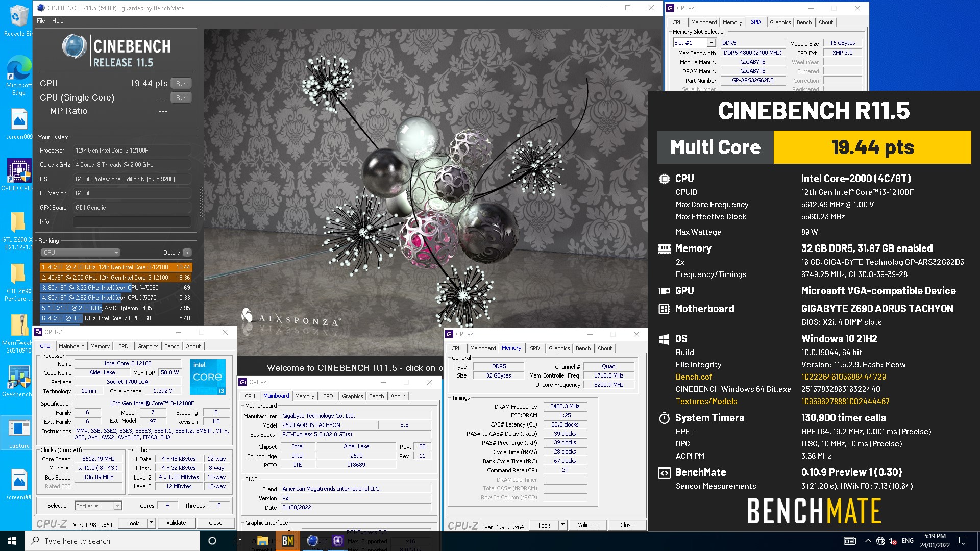Open Cortana from the taskbar
980x551 pixels.
tap(212, 541)
